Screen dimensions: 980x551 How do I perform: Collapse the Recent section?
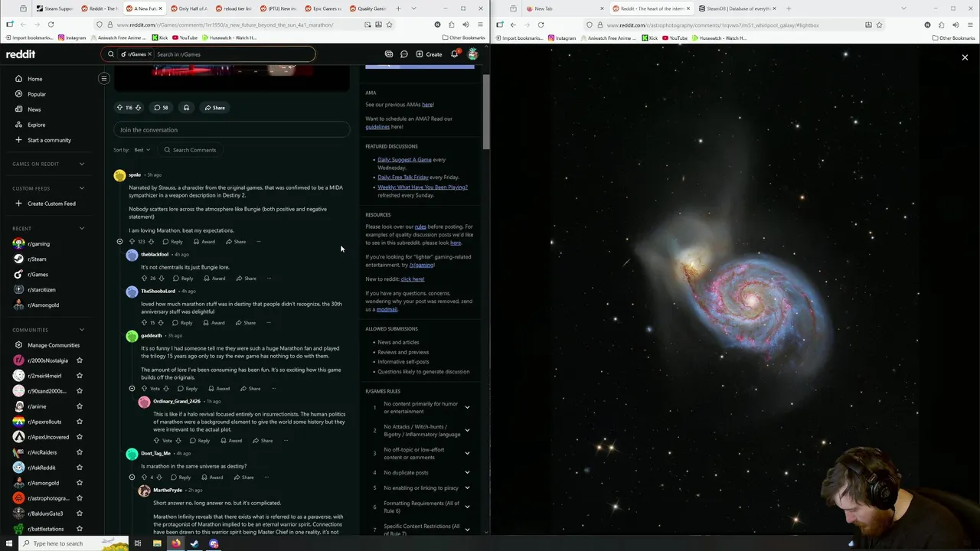point(82,228)
